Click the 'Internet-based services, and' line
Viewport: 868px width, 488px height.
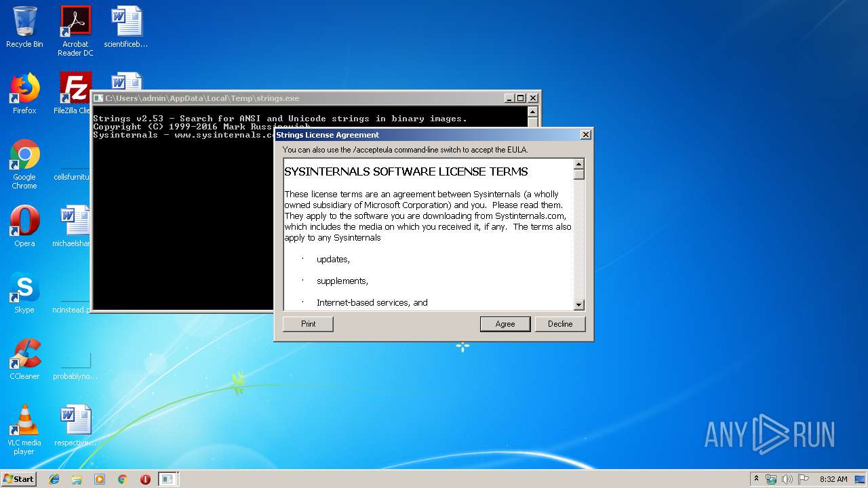[x=372, y=303]
